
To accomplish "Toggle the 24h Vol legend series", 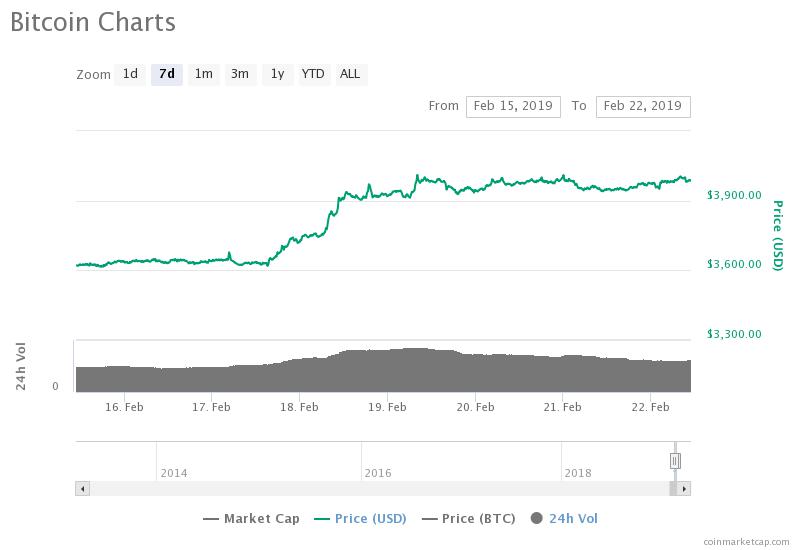I will 564,519.
